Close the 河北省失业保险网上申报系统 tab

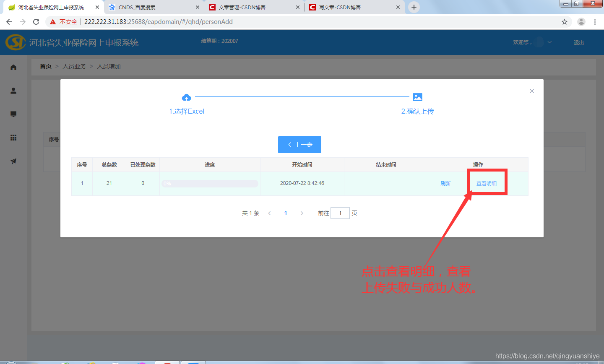coord(97,7)
